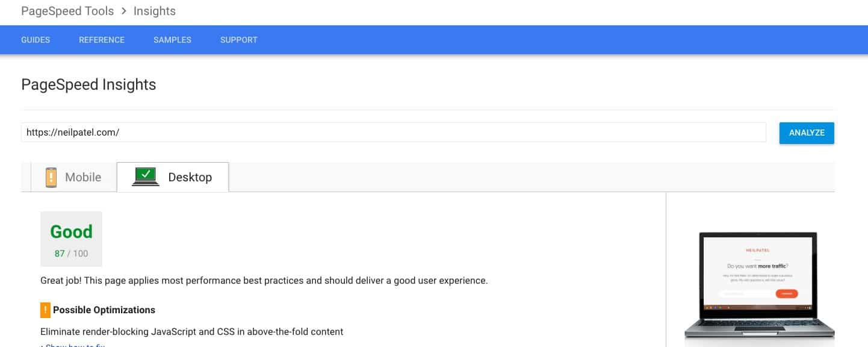Open the REFERENCE menu item
This screenshot has height=347, width=868.
tap(102, 40)
